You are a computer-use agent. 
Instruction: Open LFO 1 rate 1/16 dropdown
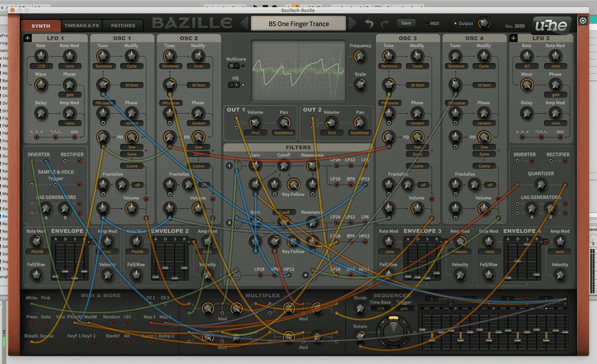pyautogui.click(x=41, y=66)
